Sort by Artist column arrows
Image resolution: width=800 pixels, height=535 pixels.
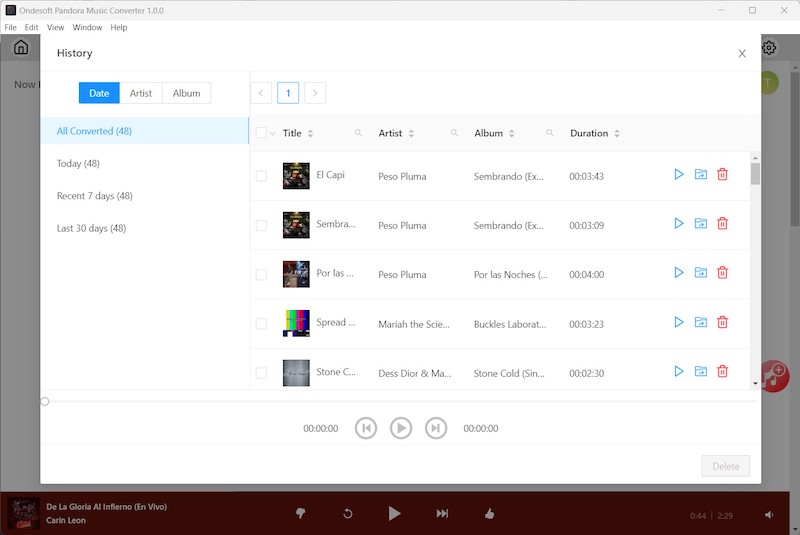411,134
